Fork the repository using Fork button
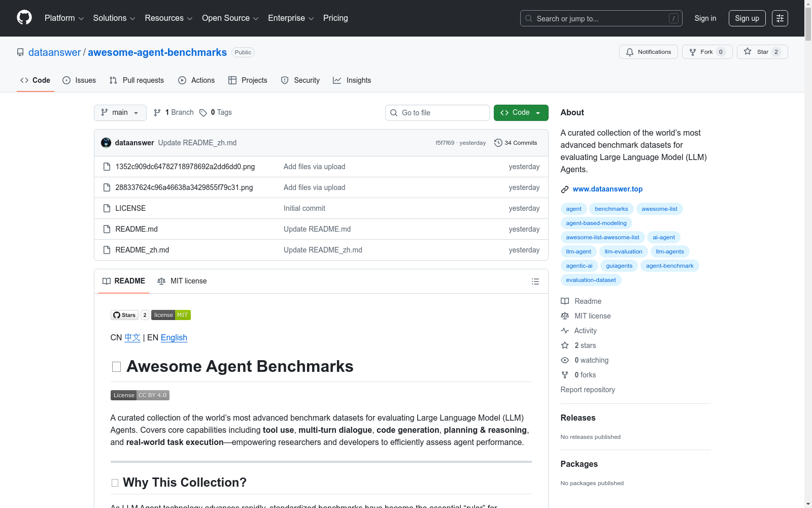 coord(707,52)
